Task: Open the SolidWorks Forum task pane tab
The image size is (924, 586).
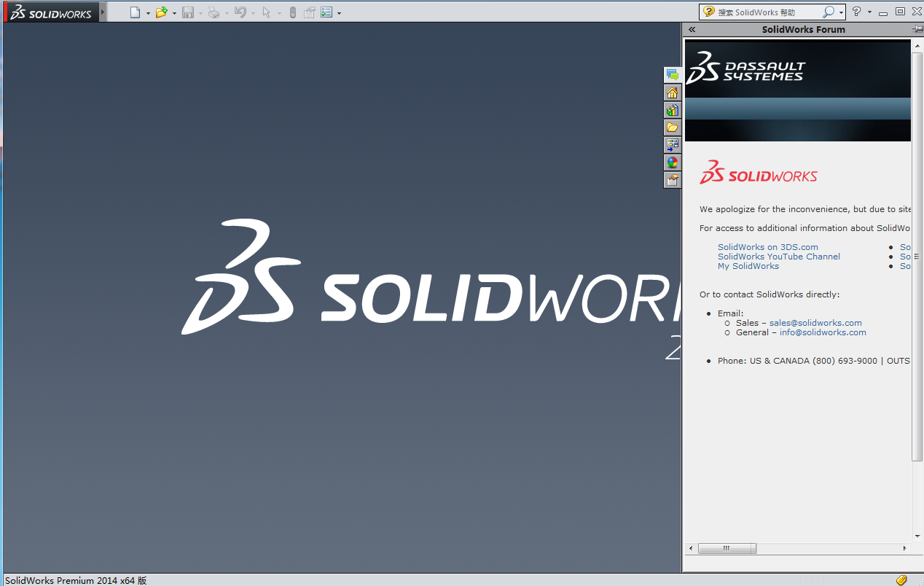Action: [x=672, y=74]
